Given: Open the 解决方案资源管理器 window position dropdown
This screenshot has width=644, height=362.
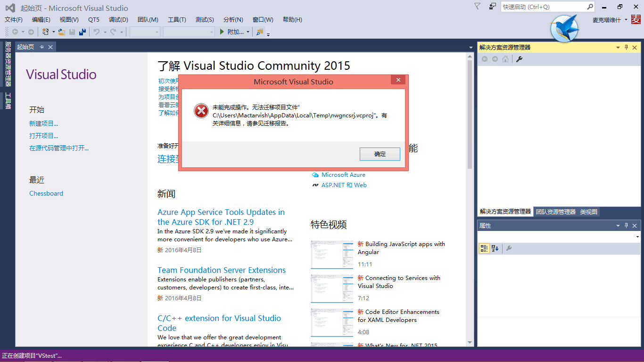Looking at the screenshot, I should [x=618, y=48].
